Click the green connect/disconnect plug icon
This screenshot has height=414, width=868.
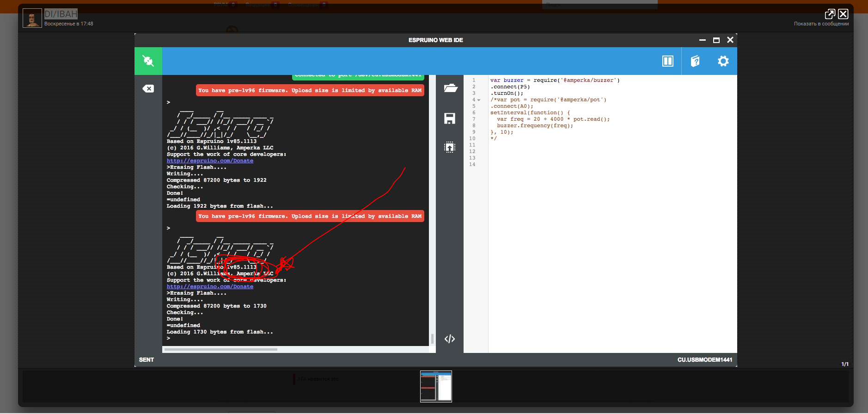coord(148,61)
